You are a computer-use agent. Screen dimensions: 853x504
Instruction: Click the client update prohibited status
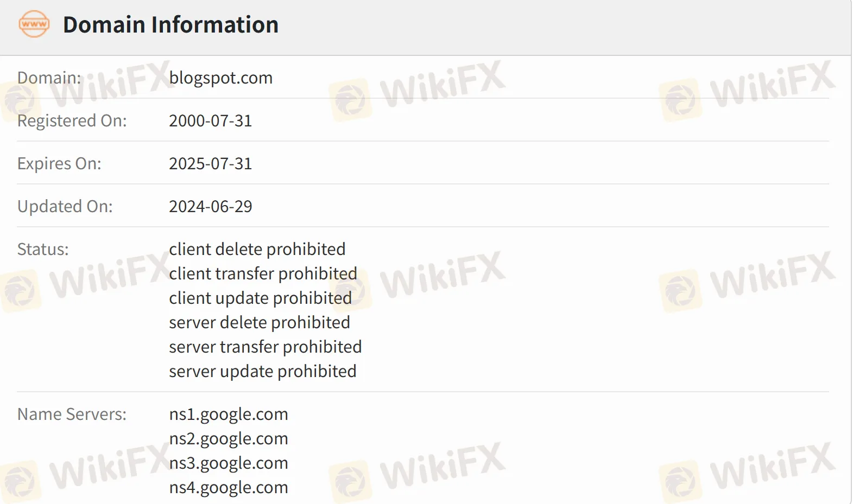(x=260, y=298)
